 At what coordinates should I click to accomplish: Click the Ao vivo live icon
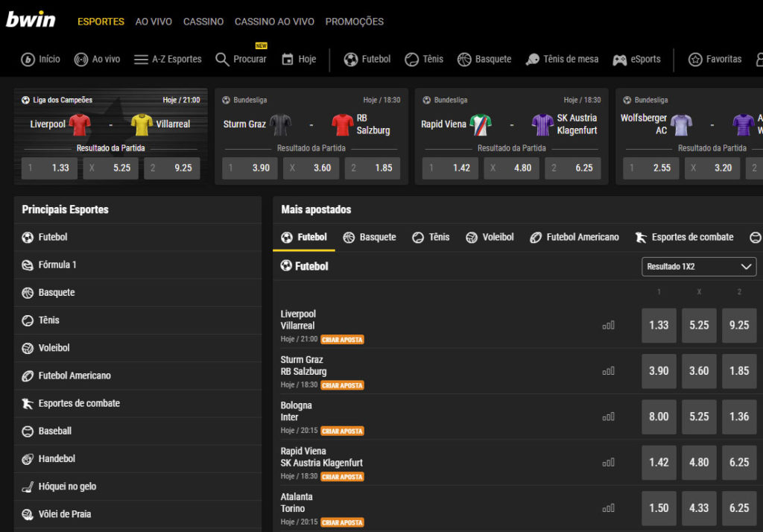(80, 60)
